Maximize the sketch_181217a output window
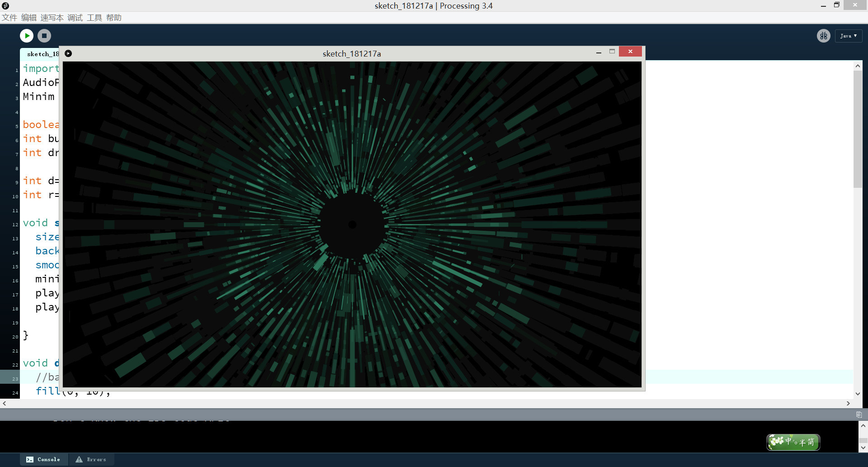The height and width of the screenshot is (467, 868). pos(612,52)
